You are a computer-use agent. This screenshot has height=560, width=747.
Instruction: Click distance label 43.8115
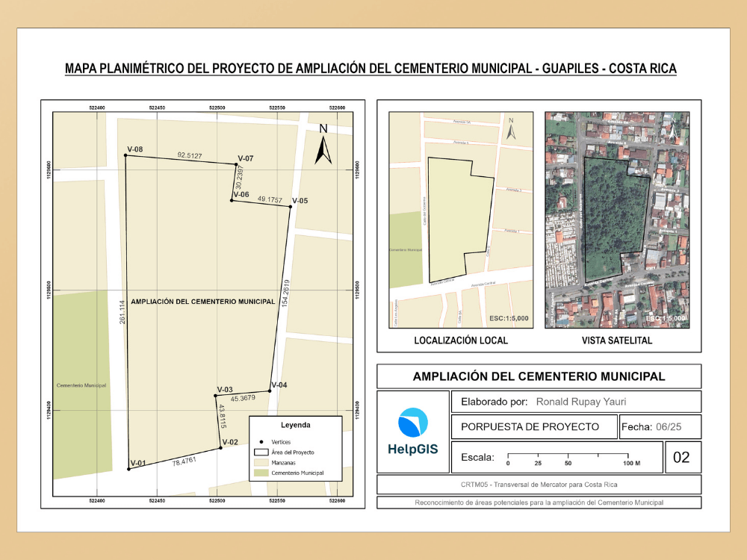222,416
